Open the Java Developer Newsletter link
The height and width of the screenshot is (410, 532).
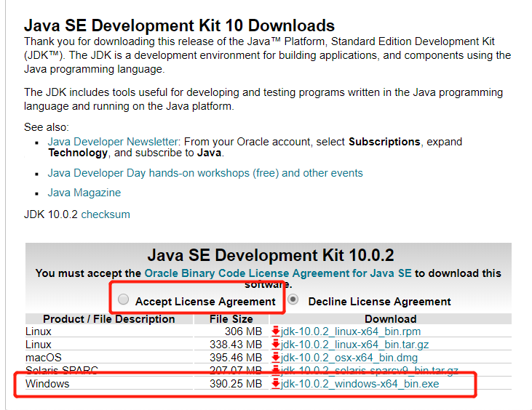113,142
